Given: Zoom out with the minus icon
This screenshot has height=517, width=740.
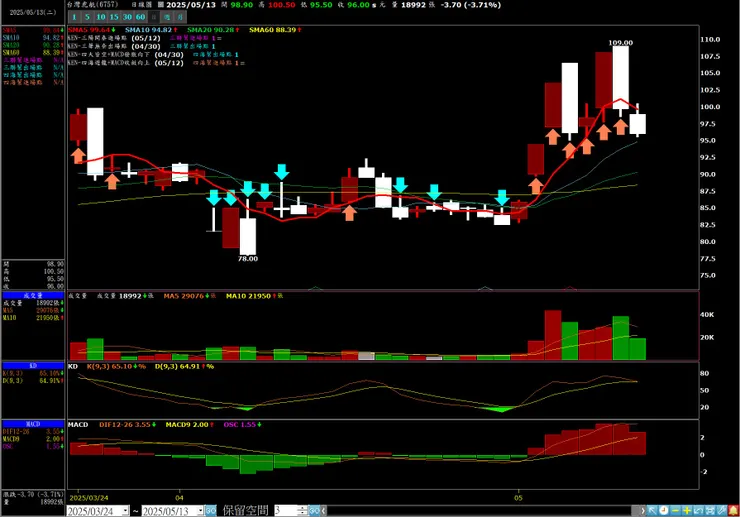Looking at the screenshot, I should pos(675,510).
